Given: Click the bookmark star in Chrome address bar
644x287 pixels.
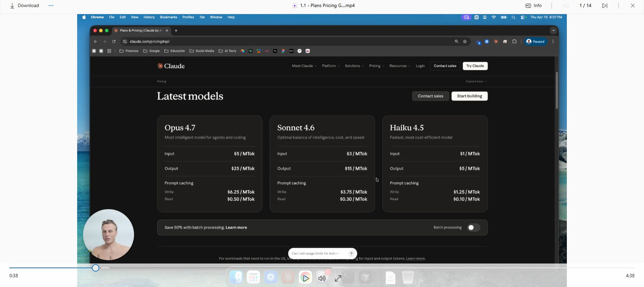Looking at the screenshot, I should point(465,42).
